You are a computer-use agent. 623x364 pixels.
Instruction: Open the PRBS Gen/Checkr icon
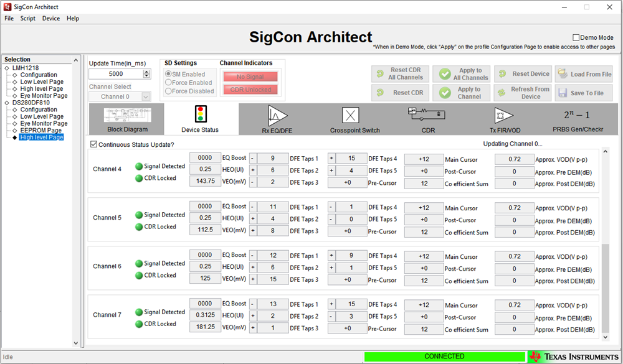point(576,114)
